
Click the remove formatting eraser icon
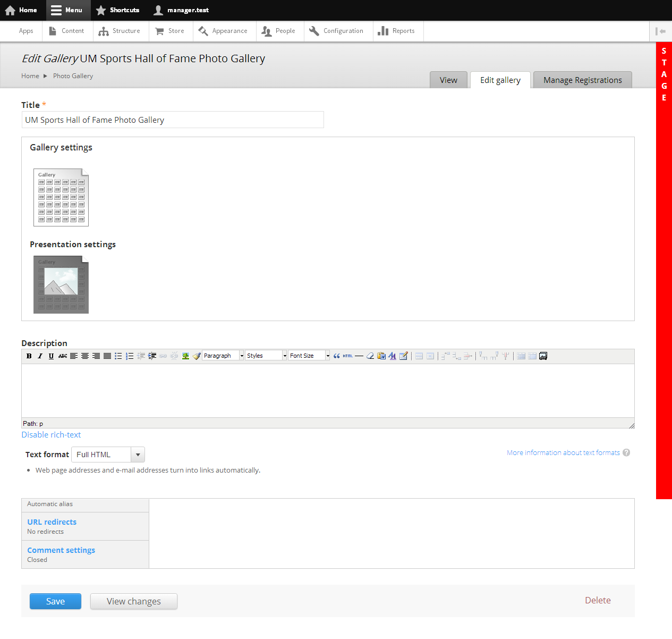[370, 356]
